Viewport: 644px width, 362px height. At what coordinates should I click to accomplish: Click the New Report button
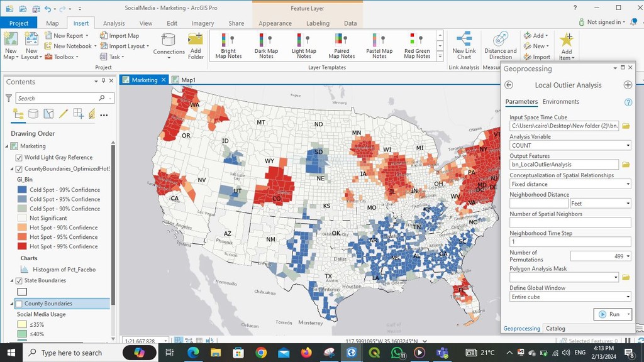(x=65, y=36)
